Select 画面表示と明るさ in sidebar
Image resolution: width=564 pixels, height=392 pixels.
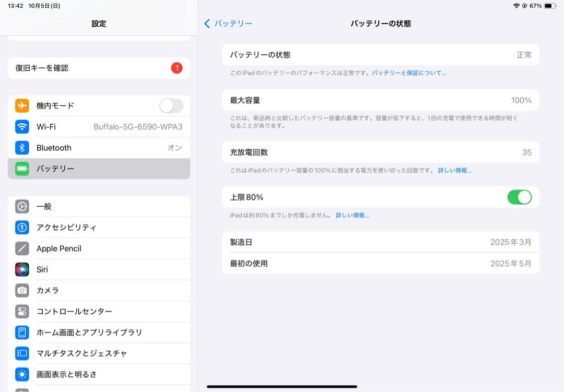pyautogui.click(x=99, y=374)
